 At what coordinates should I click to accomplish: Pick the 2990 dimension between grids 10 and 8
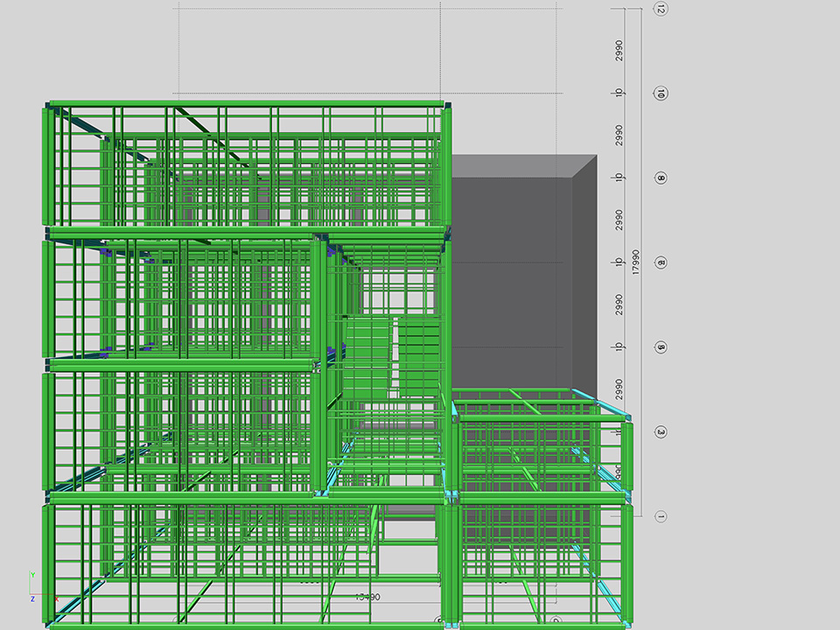pos(619,136)
